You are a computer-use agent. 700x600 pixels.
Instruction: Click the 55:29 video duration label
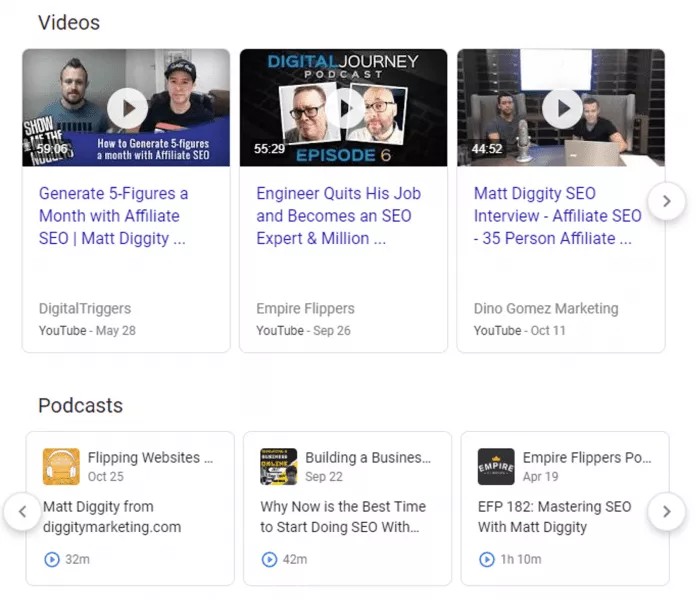(269, 149)
